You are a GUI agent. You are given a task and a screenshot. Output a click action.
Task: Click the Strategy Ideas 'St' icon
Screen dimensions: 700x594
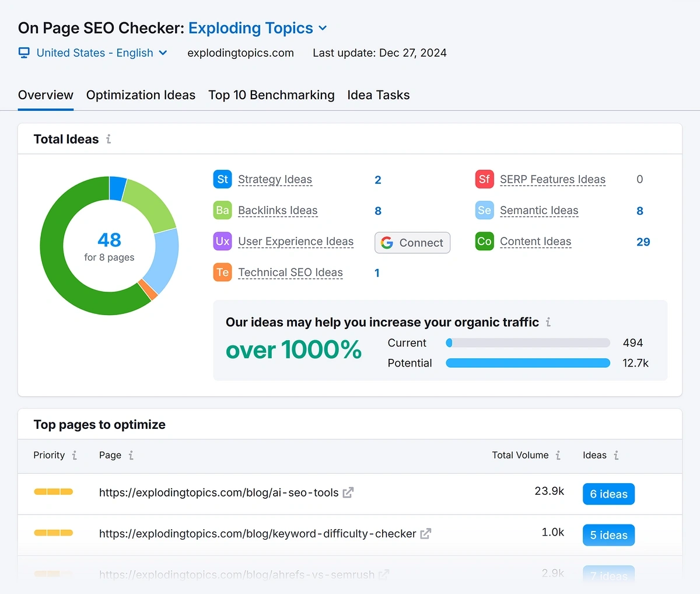pos(223,179)
